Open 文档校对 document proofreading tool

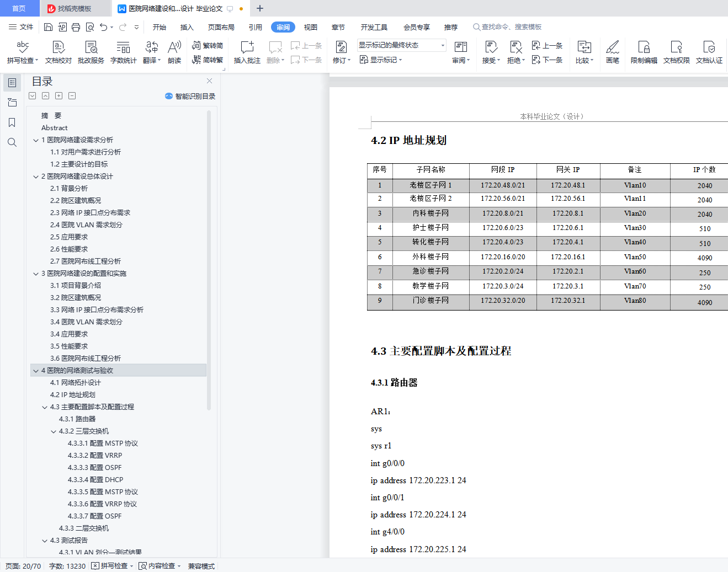59,52
